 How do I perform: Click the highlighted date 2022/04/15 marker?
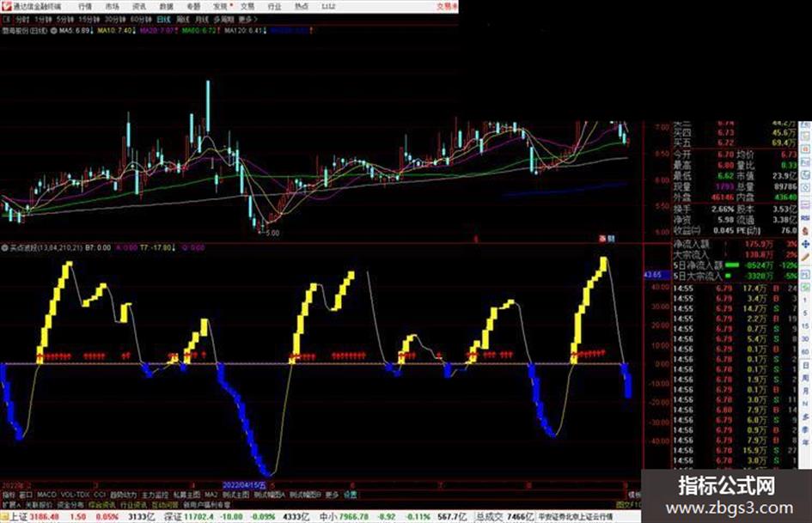244,485
